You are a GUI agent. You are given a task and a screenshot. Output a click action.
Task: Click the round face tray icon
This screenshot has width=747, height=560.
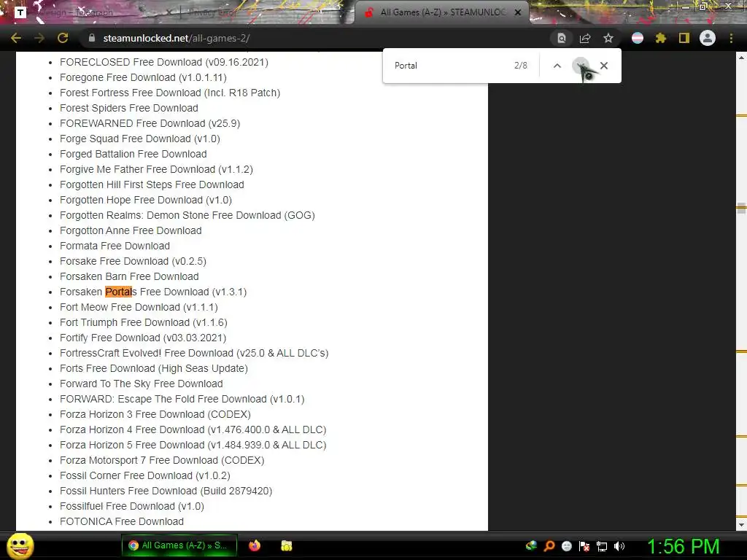(566, 546)
